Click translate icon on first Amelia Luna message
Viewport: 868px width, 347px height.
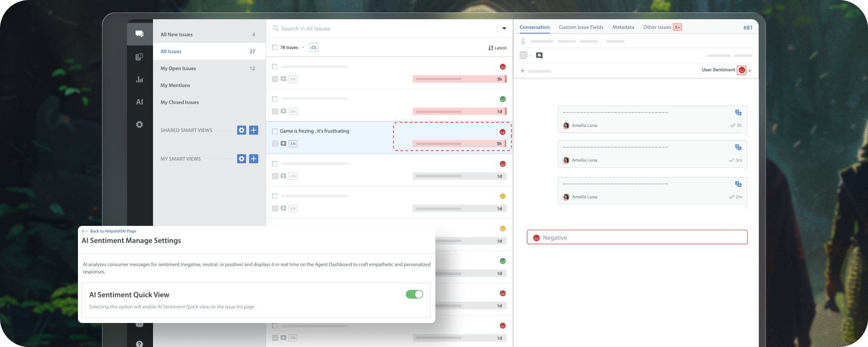(738, 112)
